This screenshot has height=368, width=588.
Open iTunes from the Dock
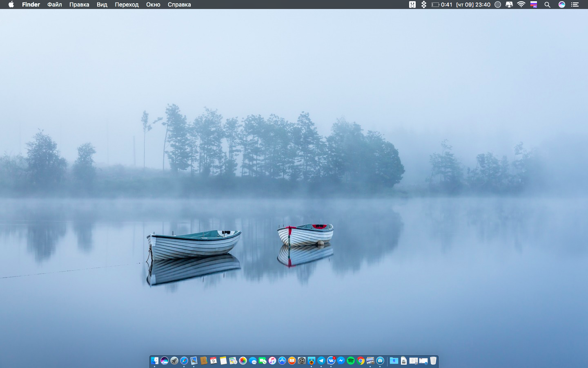[272, 361]
